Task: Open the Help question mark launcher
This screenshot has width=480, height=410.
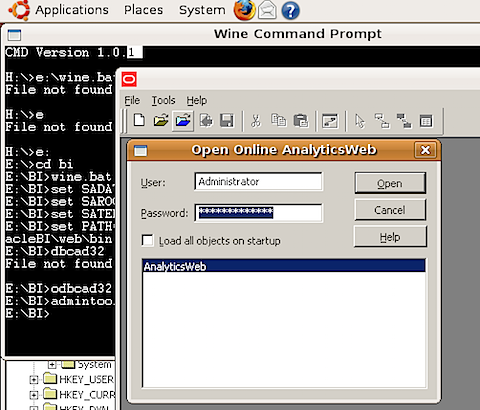Action: coord(290,11)
